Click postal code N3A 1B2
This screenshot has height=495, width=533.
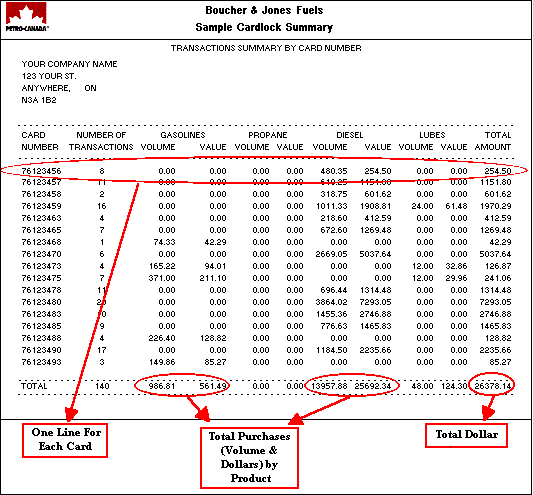click(x=39, y=100)
